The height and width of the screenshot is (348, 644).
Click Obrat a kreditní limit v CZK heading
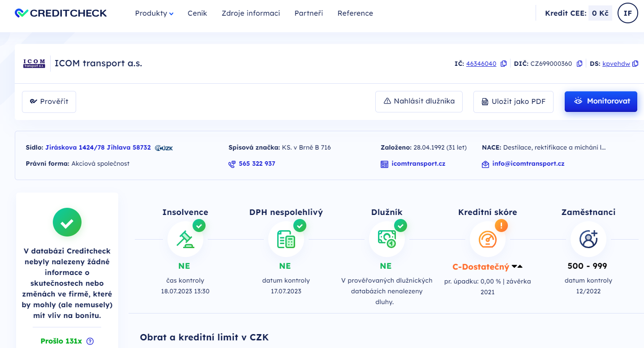[204, 337]
